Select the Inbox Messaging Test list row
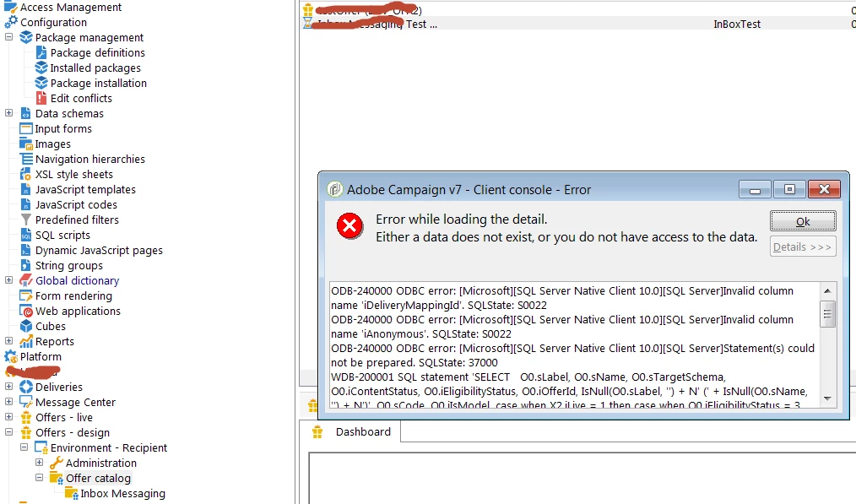 578,24
